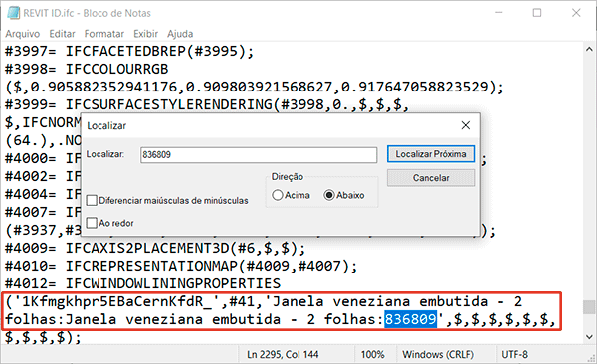The width and height of the screenshot is (597, 364).
Task: Click the Localizar search text field
Action: coord(259,154)
